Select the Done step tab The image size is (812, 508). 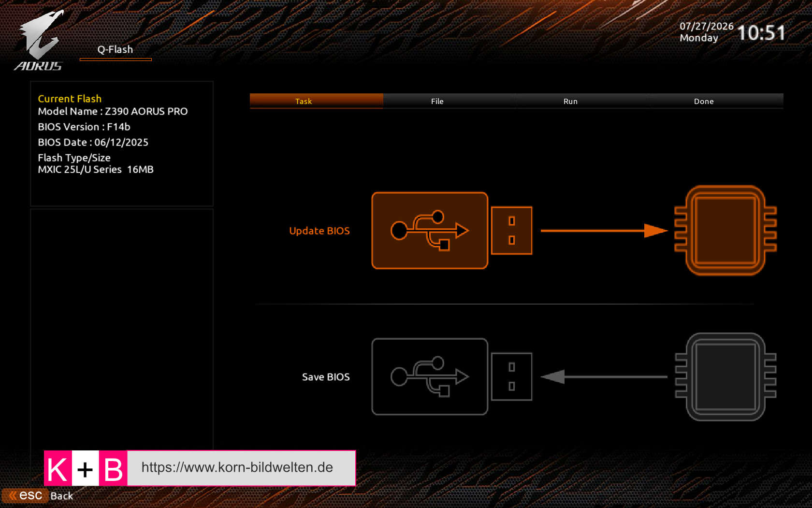pyautogui.click(x=717, y=101)
